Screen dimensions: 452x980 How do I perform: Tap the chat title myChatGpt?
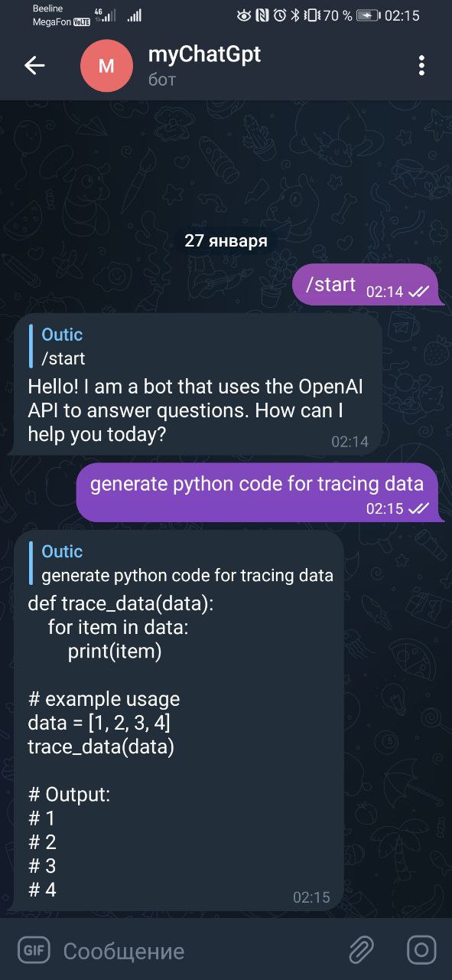pos(204,55)
